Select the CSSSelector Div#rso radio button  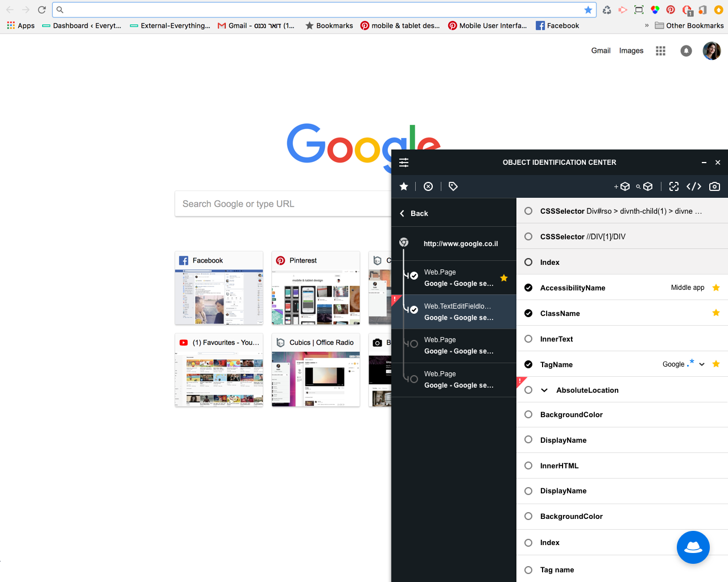528,211
